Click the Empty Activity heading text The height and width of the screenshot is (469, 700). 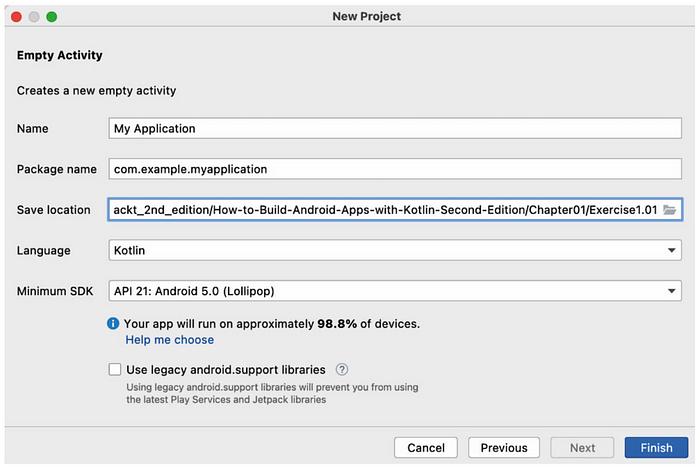[60, 56]
